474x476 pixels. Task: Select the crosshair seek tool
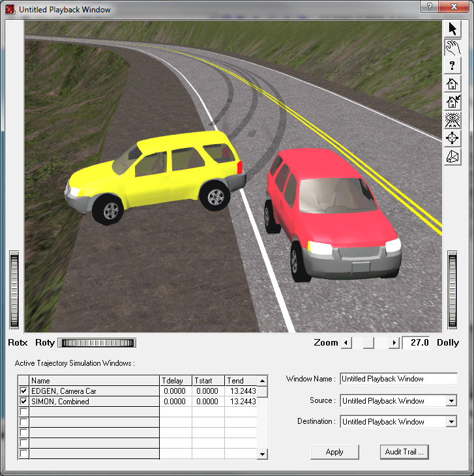click(x=452, y=138)
